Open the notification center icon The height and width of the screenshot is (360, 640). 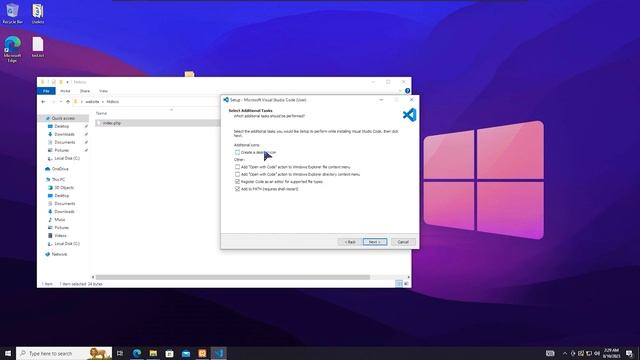pyautogui.click(x=629, y=353)
